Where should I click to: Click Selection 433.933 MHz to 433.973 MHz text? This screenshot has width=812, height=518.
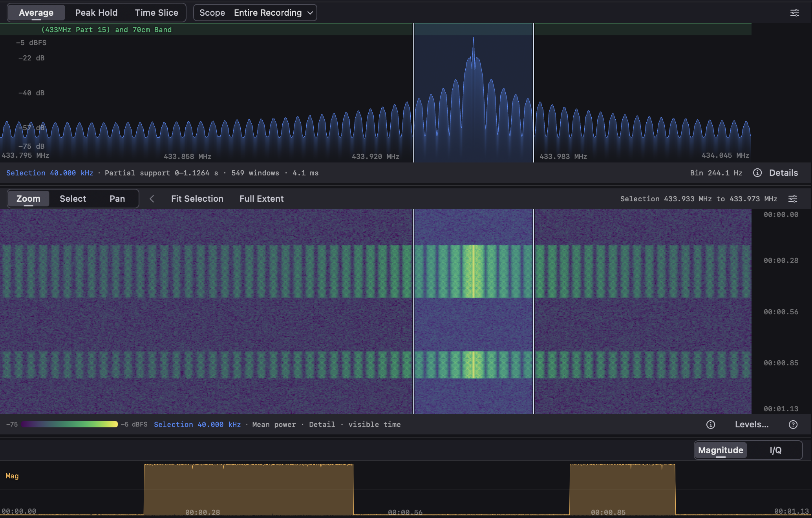[x=699, y=199]
